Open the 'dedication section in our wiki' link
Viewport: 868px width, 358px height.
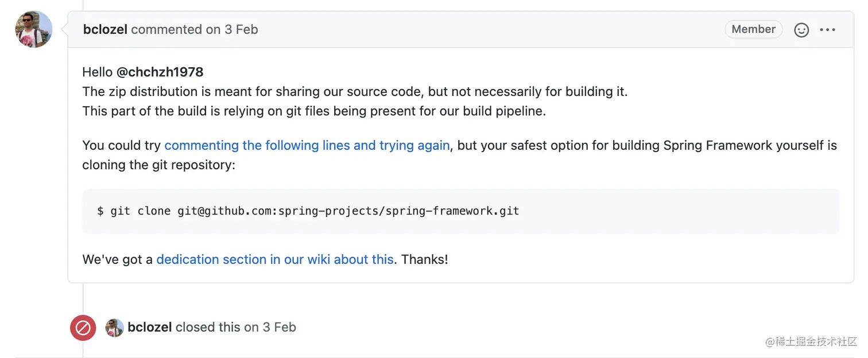tap(274, 259)
